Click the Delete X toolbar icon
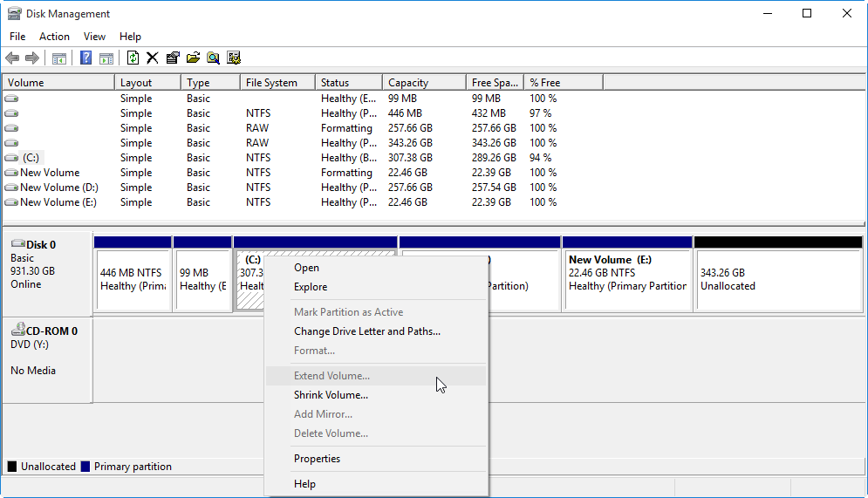Screen dimensions: 868x498 [x=153, y=58]
